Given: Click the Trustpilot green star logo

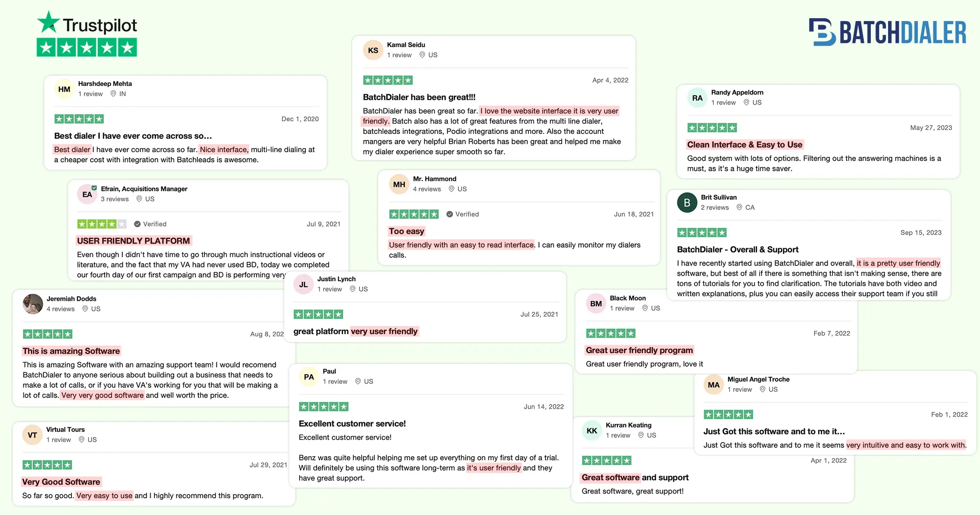Looking at the screenshot, I should click(x=49, y=22).
